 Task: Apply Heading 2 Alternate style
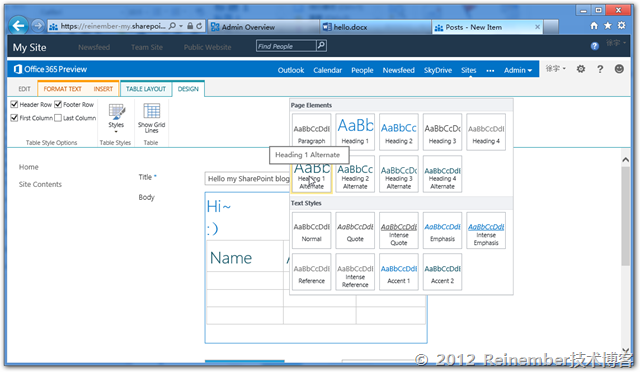coord(355,174)
